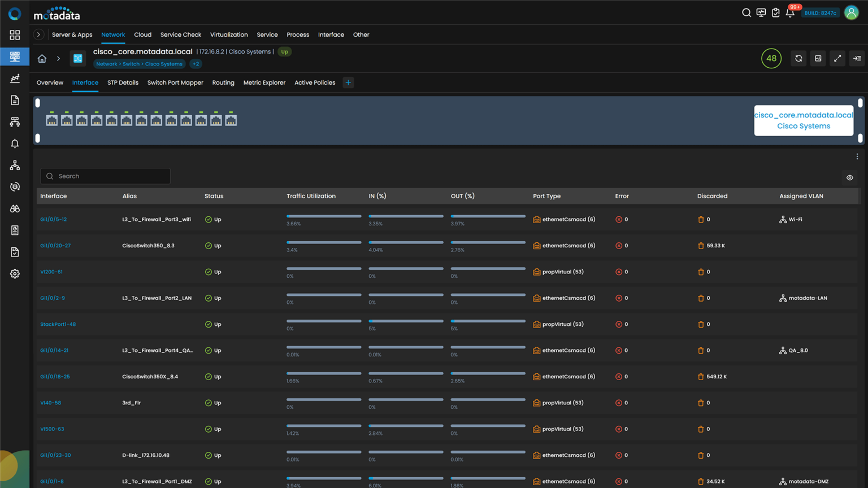Viewport: 868px width, 488px height.
Task: Open the user profile avatar
Action: click(851, 12)
